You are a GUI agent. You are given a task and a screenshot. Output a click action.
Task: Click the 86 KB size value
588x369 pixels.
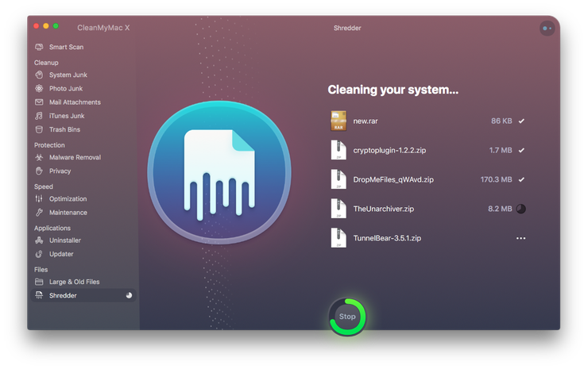(x=501, y=121)
